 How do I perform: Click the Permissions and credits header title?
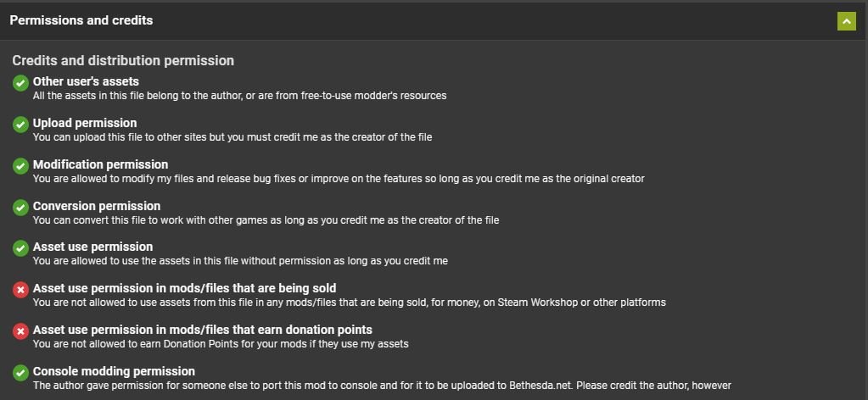(81, 20)
